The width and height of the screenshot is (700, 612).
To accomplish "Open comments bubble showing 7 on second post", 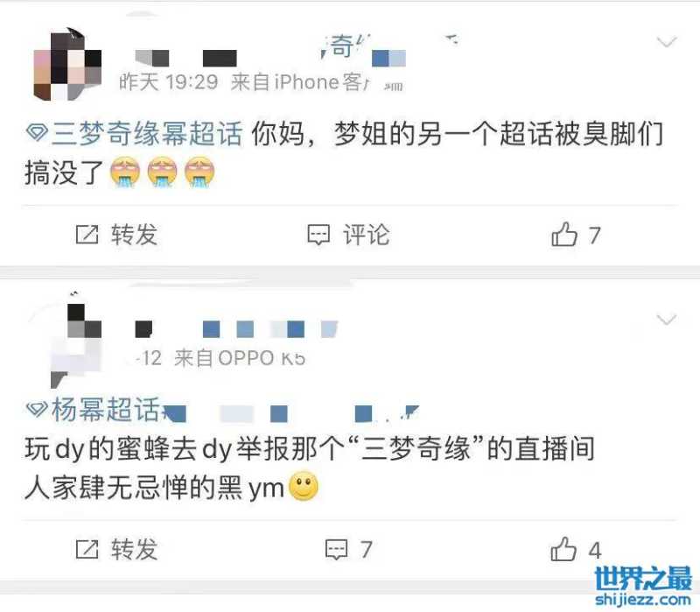I will tap(336, 550).
